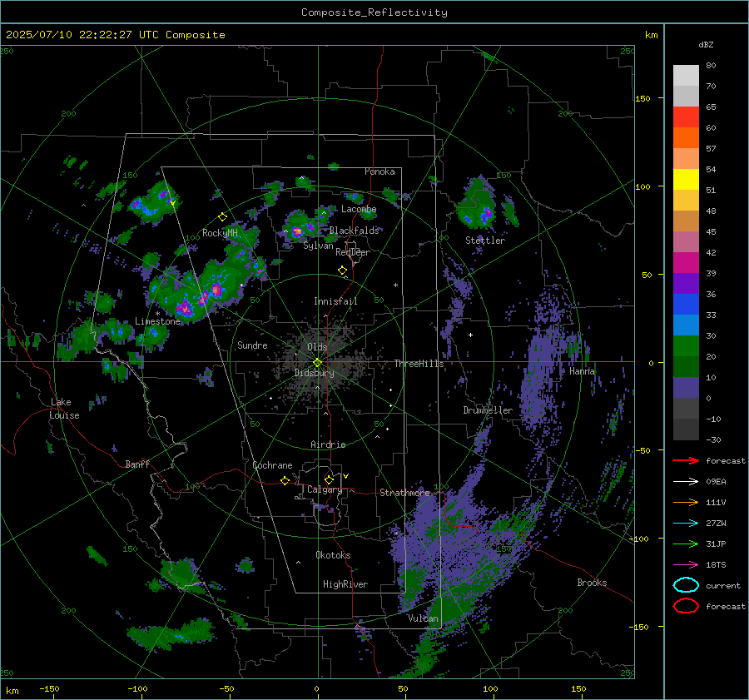
Task: Click the green 31JP arrow icon
Action: (x=686, y=544)
